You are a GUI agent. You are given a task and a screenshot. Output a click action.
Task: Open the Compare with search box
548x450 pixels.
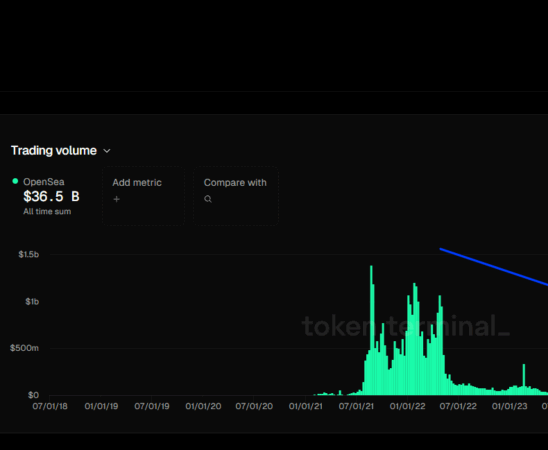pos(236,196)
